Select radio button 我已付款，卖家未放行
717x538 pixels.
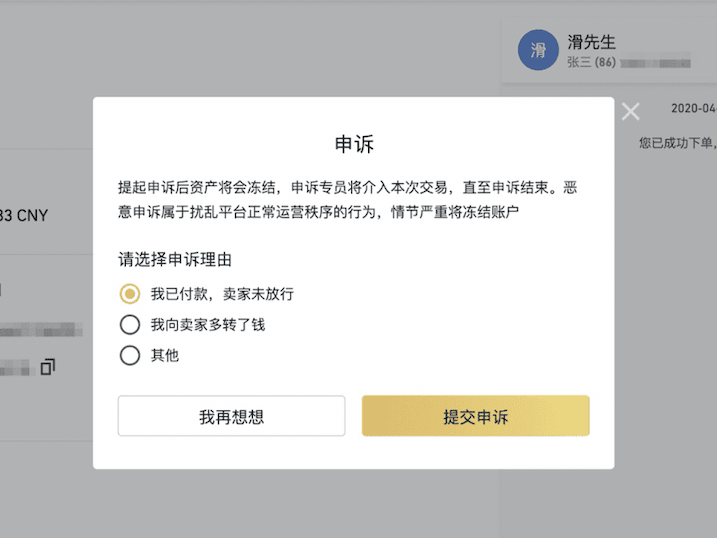[x=130, y=293]
